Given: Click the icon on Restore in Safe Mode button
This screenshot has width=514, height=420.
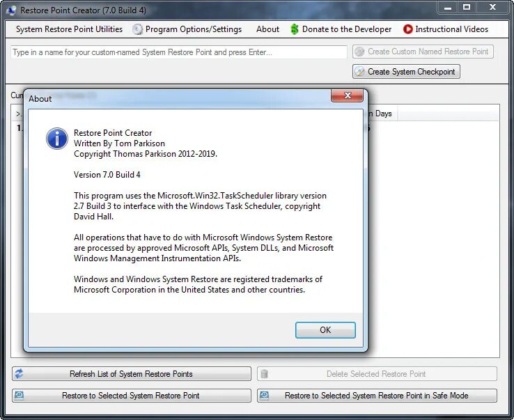Looking at the screenshot, I should coord(264,395).
